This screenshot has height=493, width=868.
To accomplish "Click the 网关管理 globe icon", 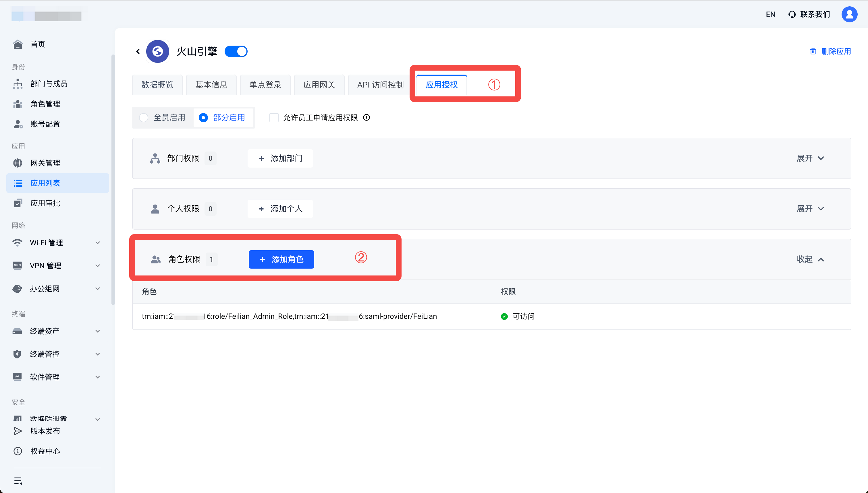I will [18, 163].
